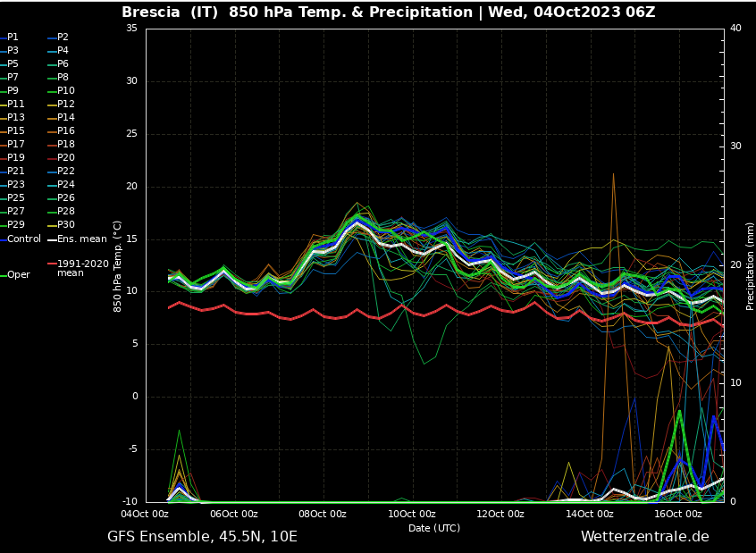Click the P16 legend entry
Image resolution: width=756 pixels, height=553 pixels.
pos(62,131)
